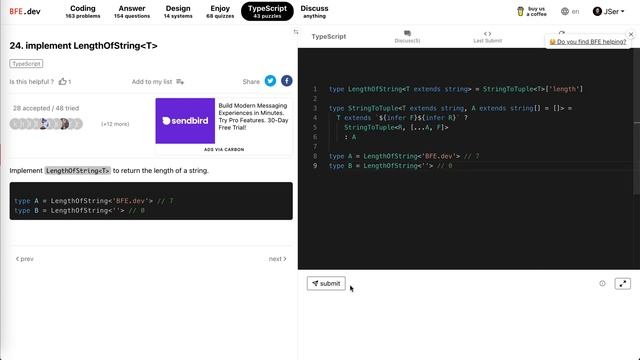Click the TypeScript editor label
640x360 pixels.
[329, 36]
